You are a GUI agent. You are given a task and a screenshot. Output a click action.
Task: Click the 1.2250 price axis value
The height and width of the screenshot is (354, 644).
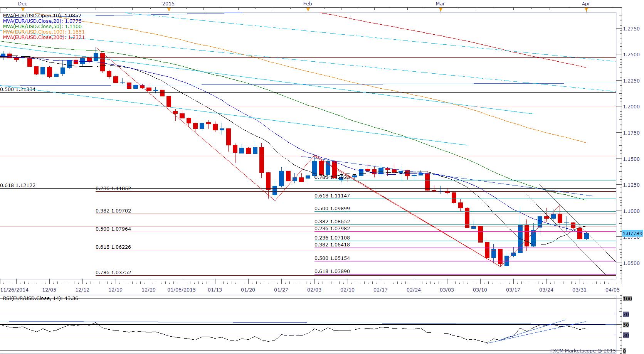pos(631,81)
